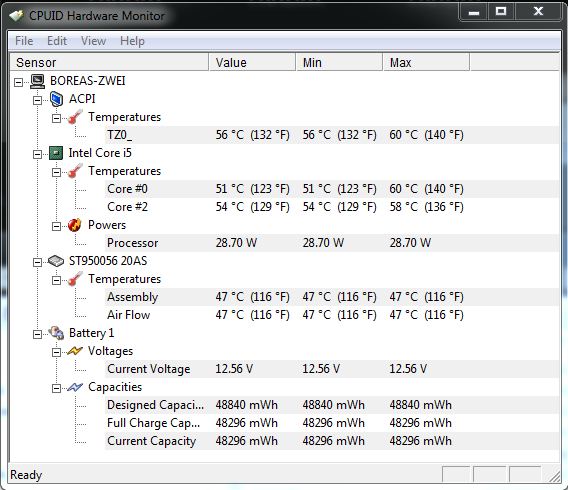Click the Capacities graph icon
The image size is (568, 490).
point(75,387)
